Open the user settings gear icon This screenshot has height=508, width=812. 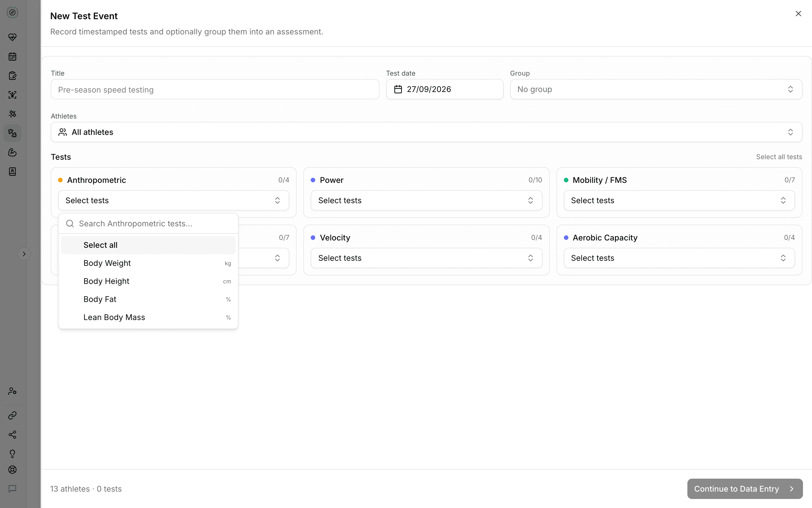click(12, 391)
